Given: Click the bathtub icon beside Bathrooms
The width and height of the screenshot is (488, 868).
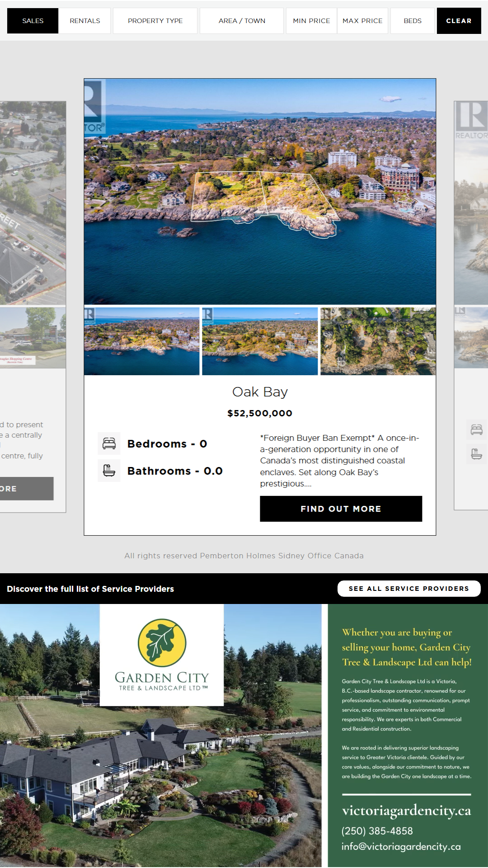Looking at the screenshot, I should 109,471.
